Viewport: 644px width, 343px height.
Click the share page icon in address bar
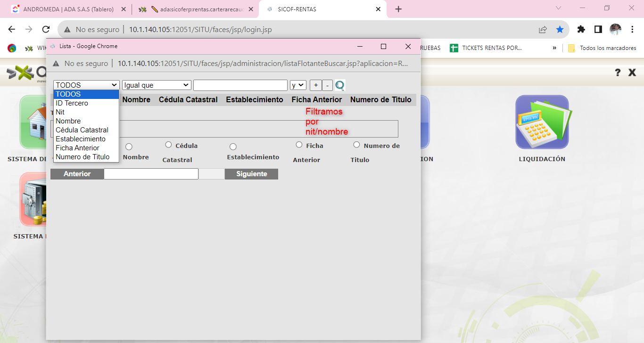[x=543, y=29]
